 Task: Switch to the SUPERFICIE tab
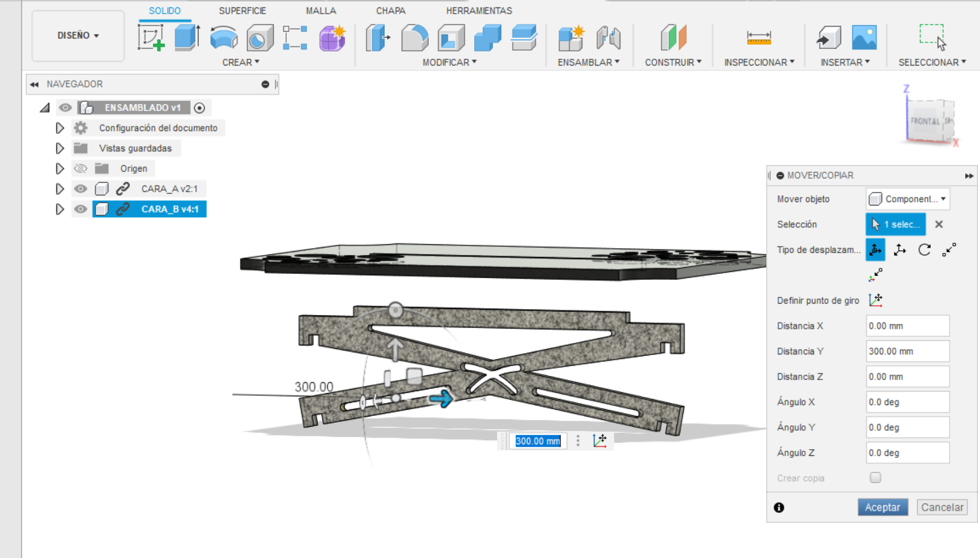(242, 11)
